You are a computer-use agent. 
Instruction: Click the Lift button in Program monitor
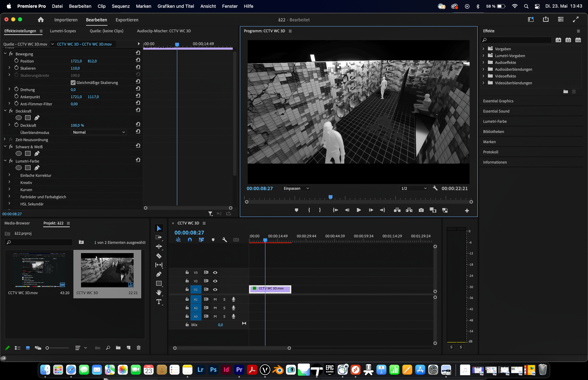pyautogui.click(x=397, y=210)
